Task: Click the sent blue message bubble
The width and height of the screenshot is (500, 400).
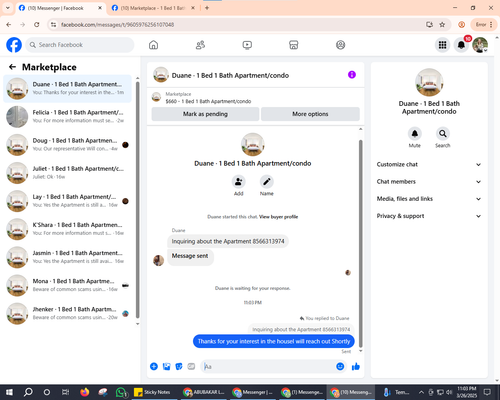Action: pyautogui.click(x=274, y=341)
